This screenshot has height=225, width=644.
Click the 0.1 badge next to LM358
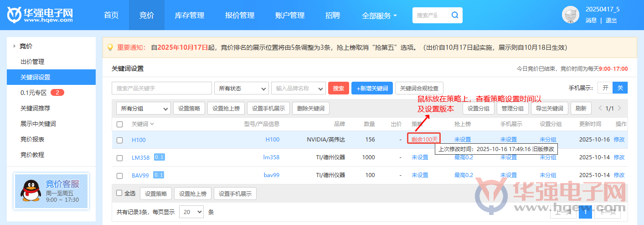(x=159, y=157)
